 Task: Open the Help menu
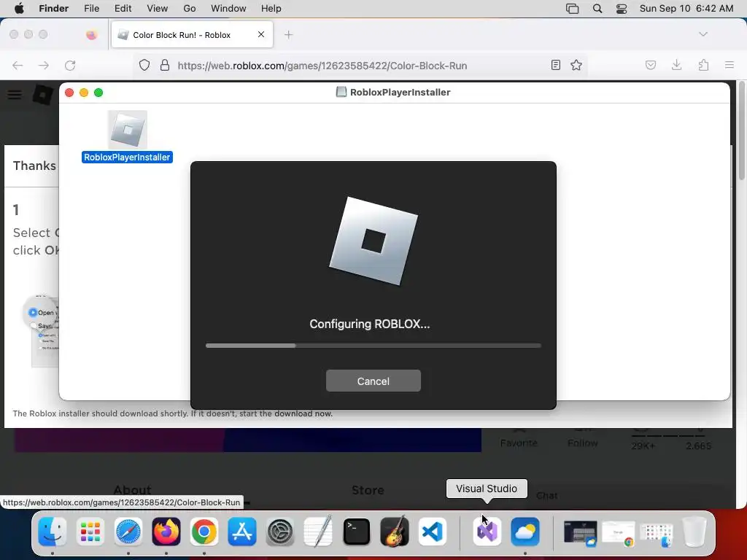coord(271,9)
